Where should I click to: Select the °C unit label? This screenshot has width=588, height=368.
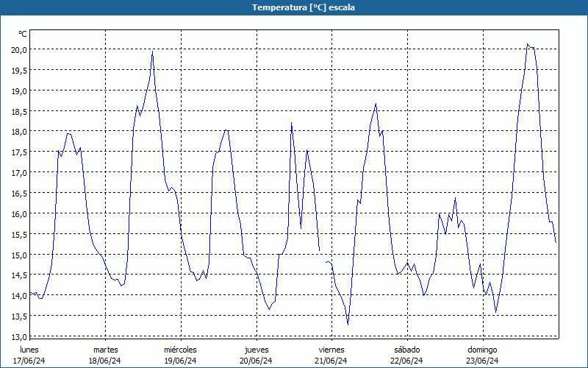(23, 34)
